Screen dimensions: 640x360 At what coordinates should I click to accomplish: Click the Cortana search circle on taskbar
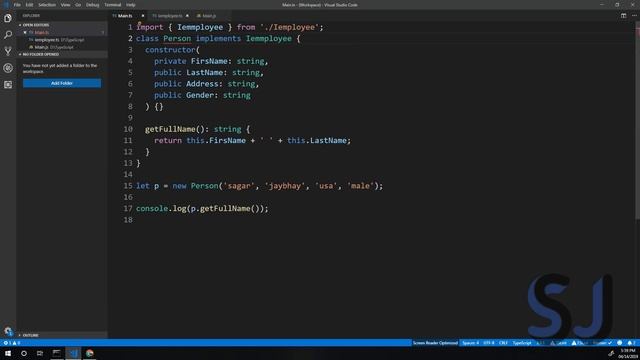click(x=24, y=353)
